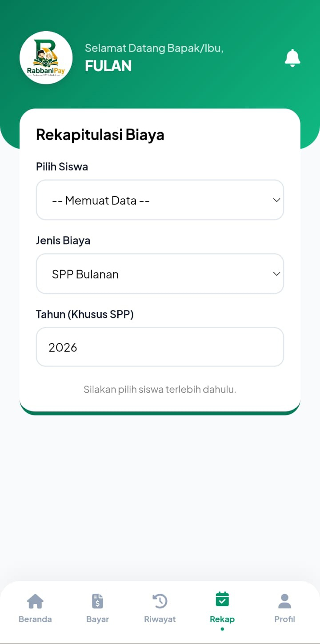Image resolution: width=320 pixels, height=644 pixels.
Task: Open the SPP Bulanan fee type dropdown
Action: (x=160, y=274)
